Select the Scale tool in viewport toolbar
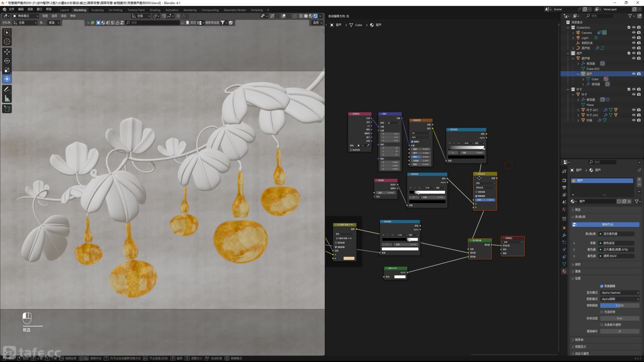Screen dimensions: 644x362 tap(7, 70)
